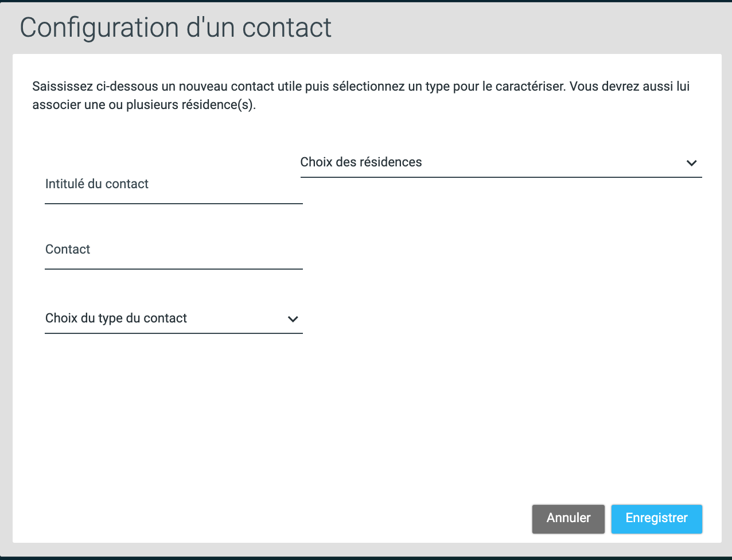Image resolution: width=732 pixels, height=560 pixels.
Task: Click the underline of the Intitulé du contact field
Action: pyautogui.click(x=173, y=204)
